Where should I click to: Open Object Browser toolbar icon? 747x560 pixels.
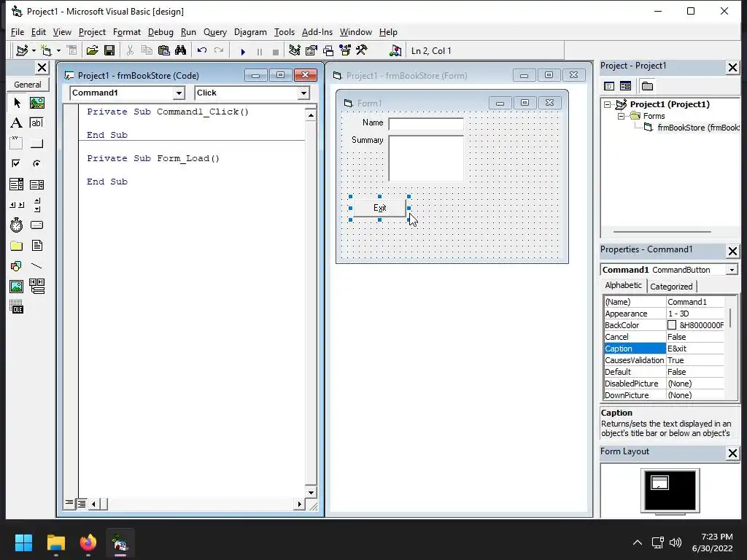tap(345, 50)
